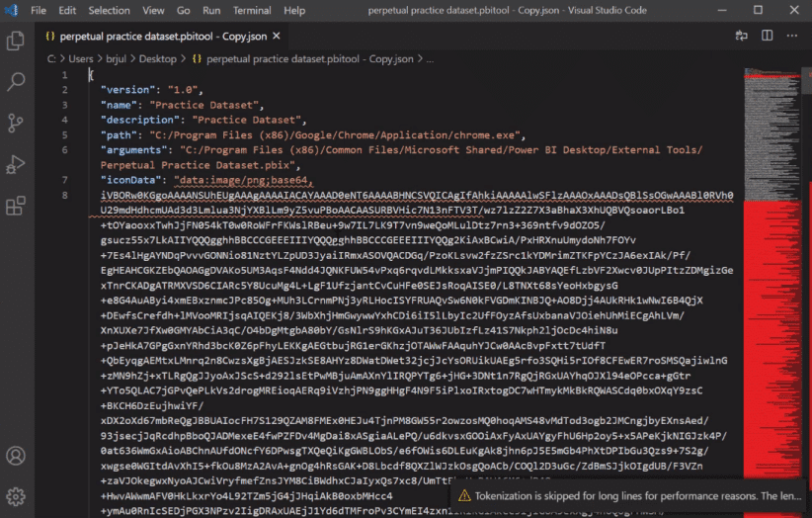Viewport: 812px width, 518px height.
Task: Close the perpetual practice dataset tab
Action: coord(277,36)
